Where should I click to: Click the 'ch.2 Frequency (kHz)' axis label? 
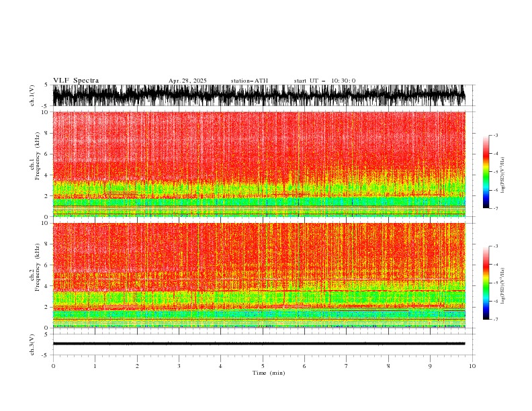tap(35, 267)
